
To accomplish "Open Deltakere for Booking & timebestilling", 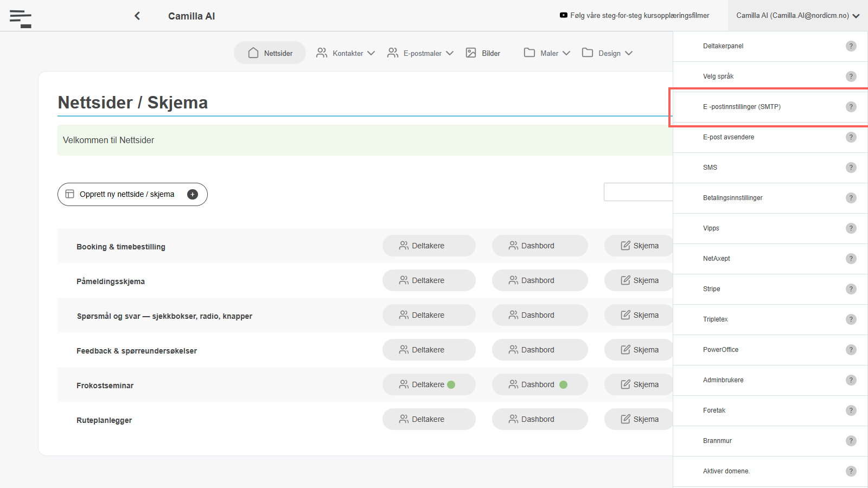I will coord(429,246).
